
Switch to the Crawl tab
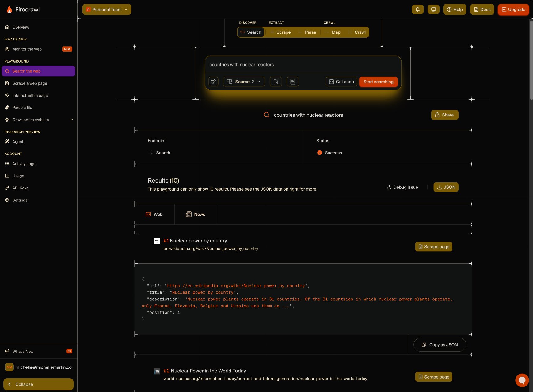357,32
